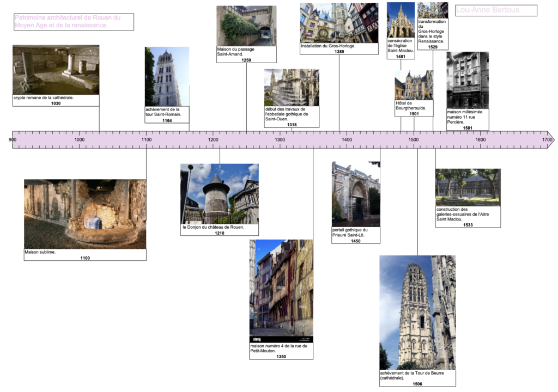Select the Maison sublime image
The image size is (558, 392).
tap(85, 214)
